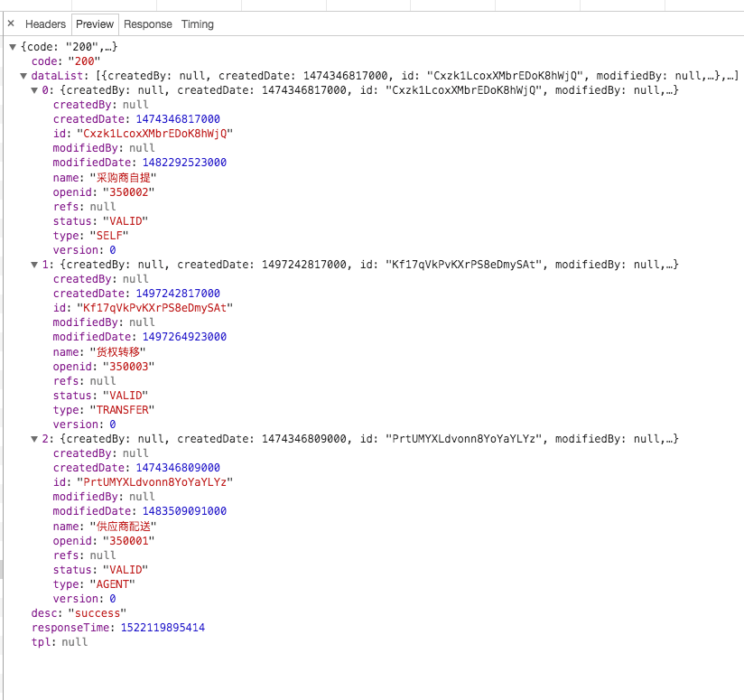This screenshot has height=700, width=744.
Task: Click modifiedDate 1483509091000 value
Action: (x=184, y=511)
